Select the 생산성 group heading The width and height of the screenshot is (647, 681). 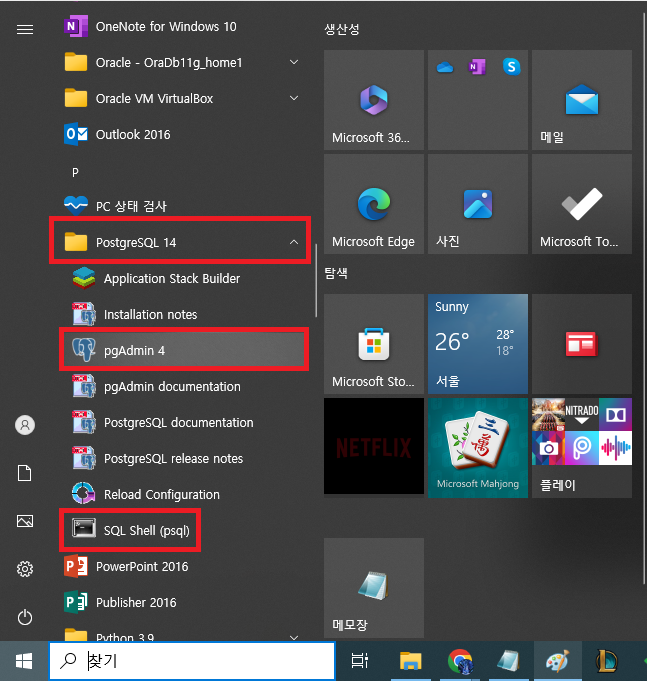(342, 30)
